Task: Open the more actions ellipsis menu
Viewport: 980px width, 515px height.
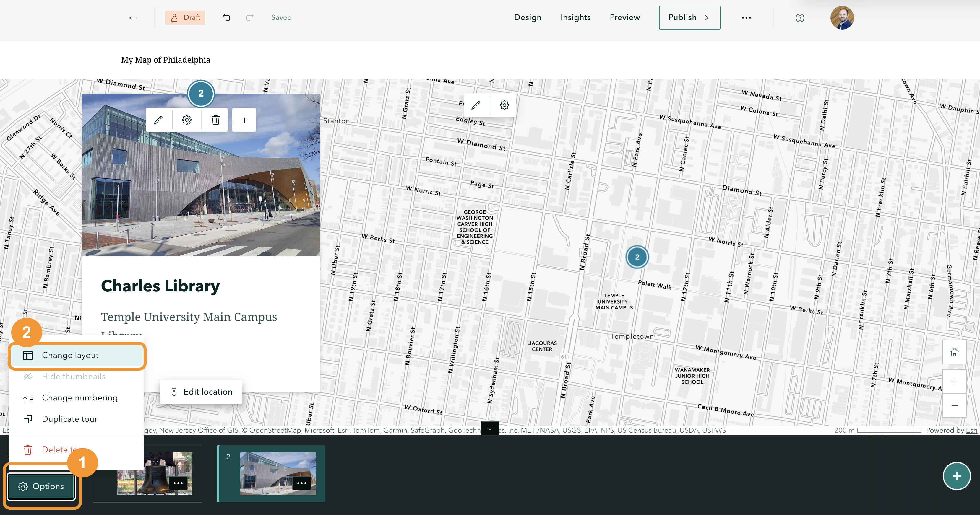Action: pyautogui.click(x=746, y=17)
